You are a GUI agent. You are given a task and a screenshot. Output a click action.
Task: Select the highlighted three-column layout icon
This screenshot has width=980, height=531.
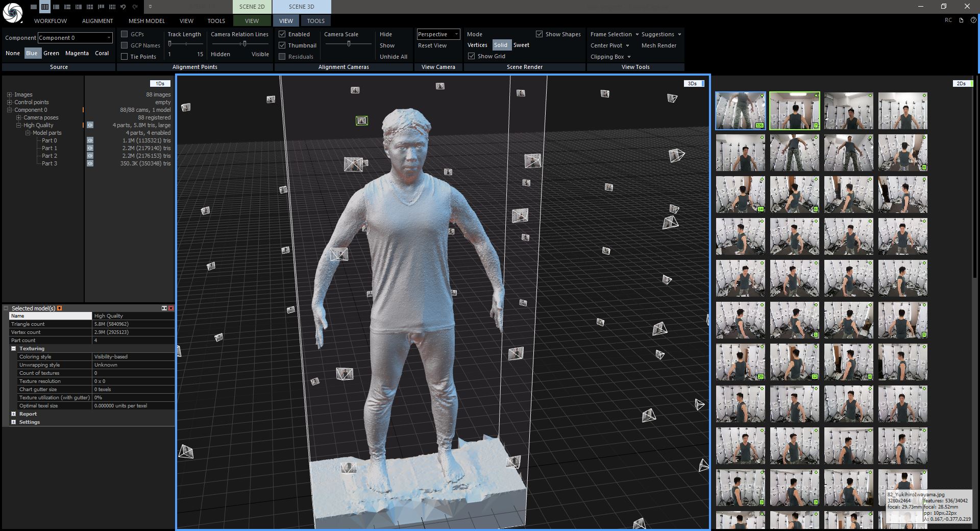tap(45, 7)
